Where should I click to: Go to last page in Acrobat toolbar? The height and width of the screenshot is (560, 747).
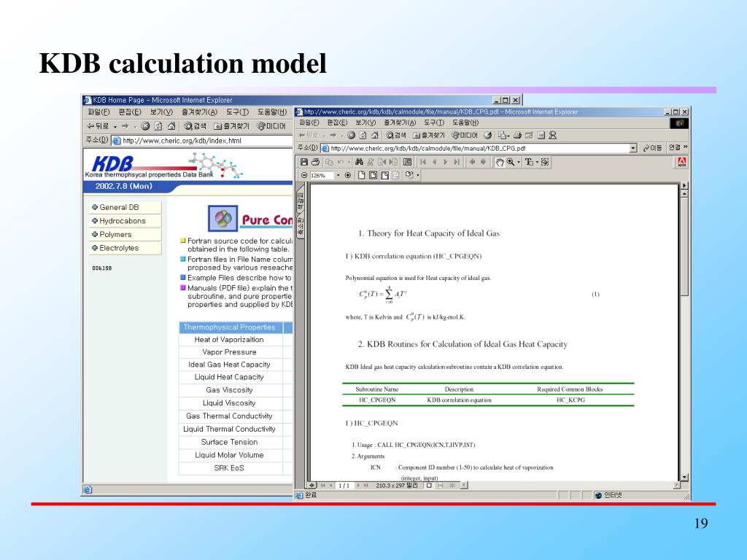pos(457,162)
